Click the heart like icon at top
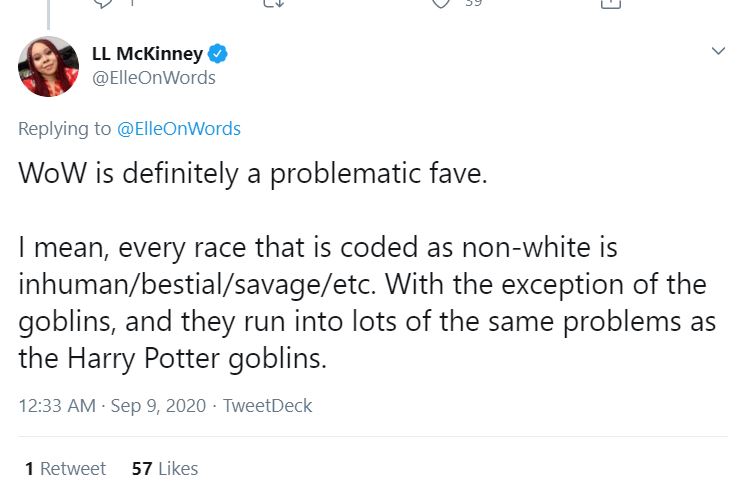 coord(441,3)
